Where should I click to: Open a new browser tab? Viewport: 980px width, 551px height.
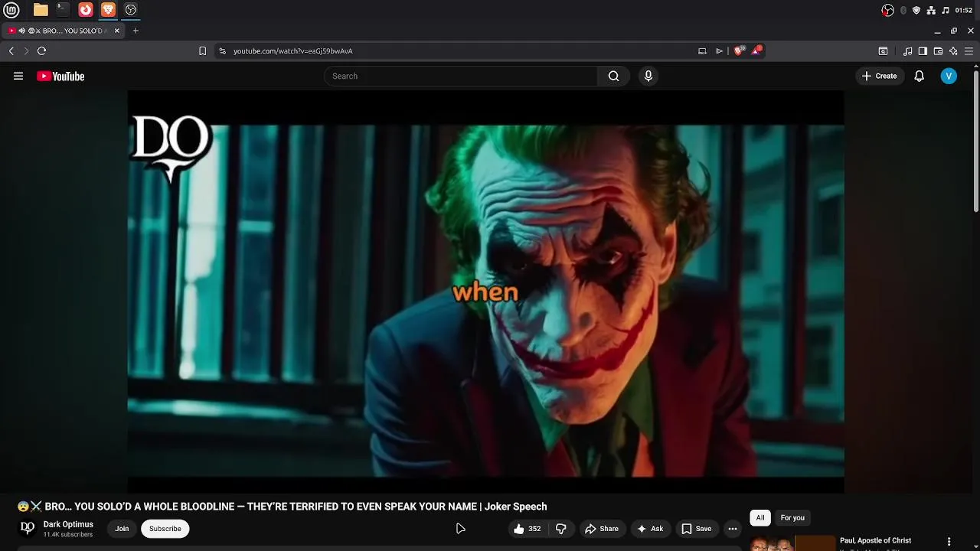pyautogui.click(x=136, y=31)
